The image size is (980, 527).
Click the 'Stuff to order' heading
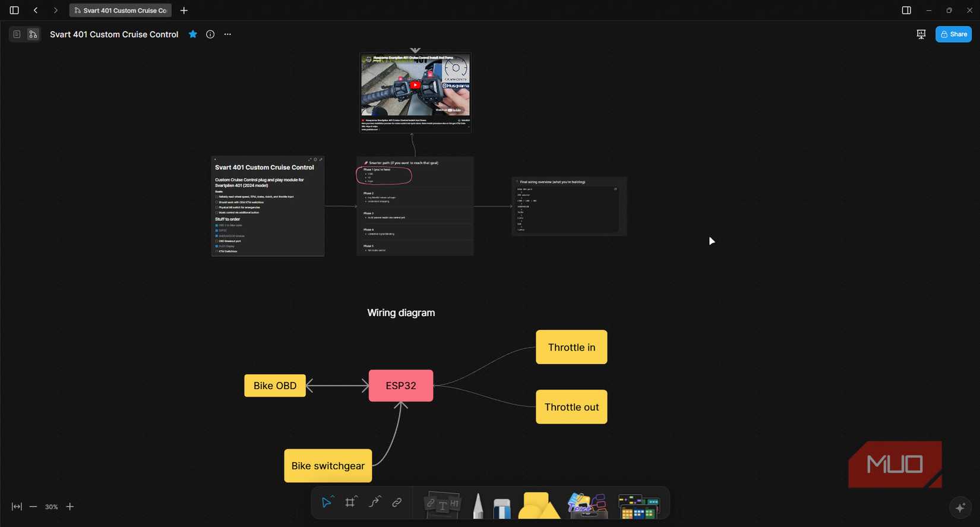227,219
